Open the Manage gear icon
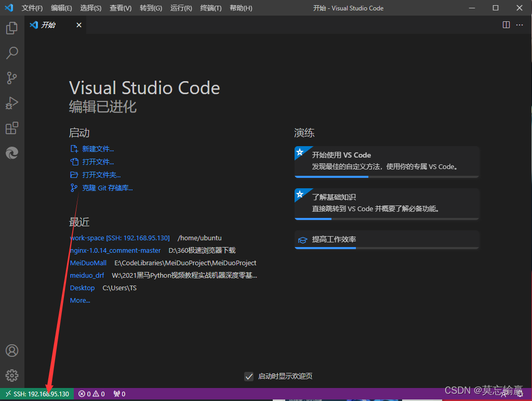Screen dimensions: 532x401 [x=12, y=376]
